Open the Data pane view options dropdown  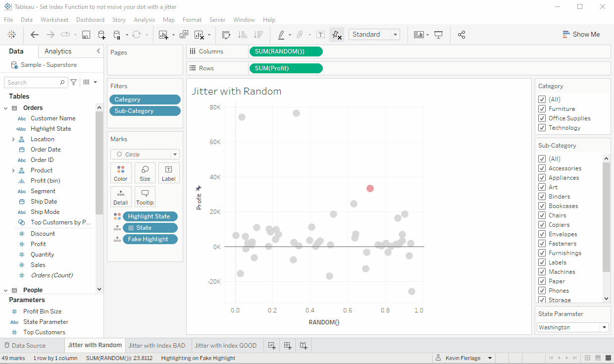coord(90,82)
